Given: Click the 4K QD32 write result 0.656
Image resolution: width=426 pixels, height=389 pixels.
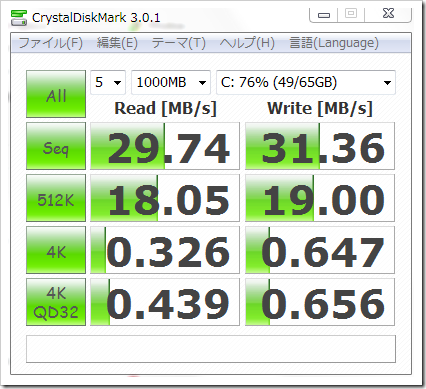Looking at the screenshot, I should click(x=320, y=302).
